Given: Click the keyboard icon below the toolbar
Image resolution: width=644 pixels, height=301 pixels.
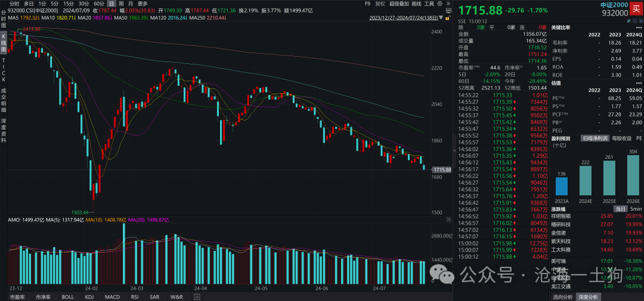Looking at the screenshot, I should [448, 11].
